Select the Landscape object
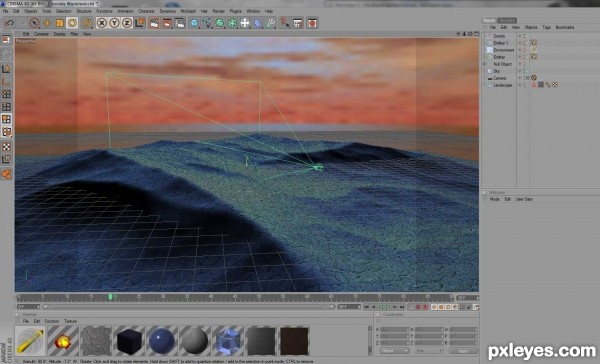Viewport: 600px width, 364px height. coord(502,85)
